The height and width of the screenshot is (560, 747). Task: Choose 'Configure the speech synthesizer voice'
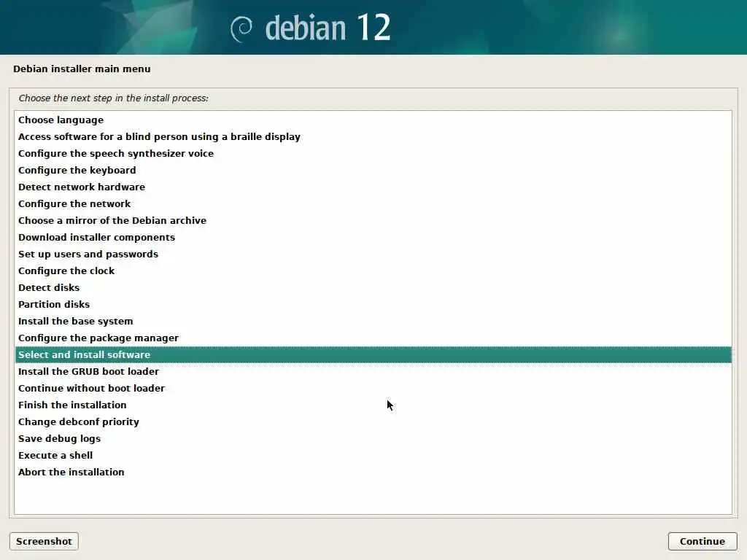[373, 153]
